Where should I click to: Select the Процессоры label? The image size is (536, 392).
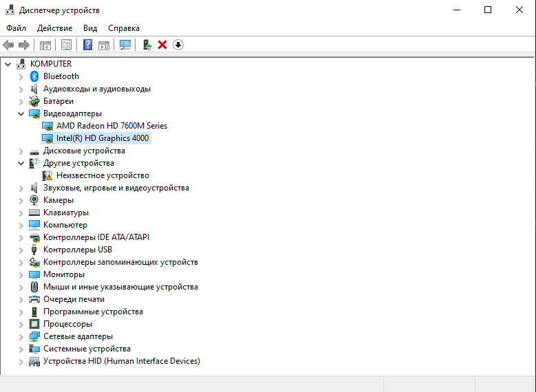point(67,324)
